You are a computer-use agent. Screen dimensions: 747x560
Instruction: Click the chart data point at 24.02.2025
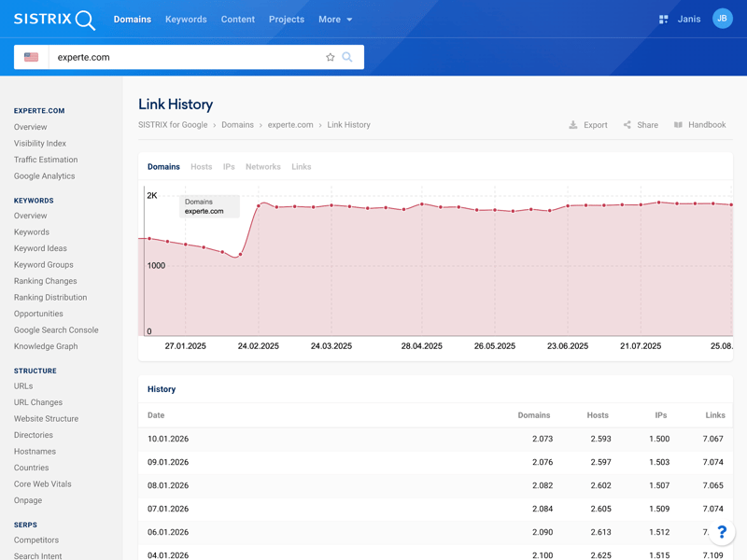[x=259, y=205]
